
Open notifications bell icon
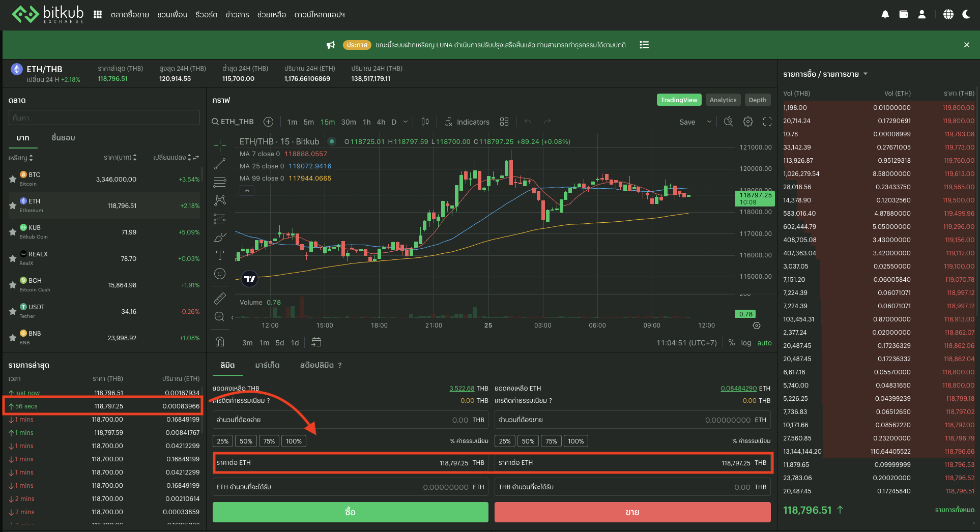(885, 15)
